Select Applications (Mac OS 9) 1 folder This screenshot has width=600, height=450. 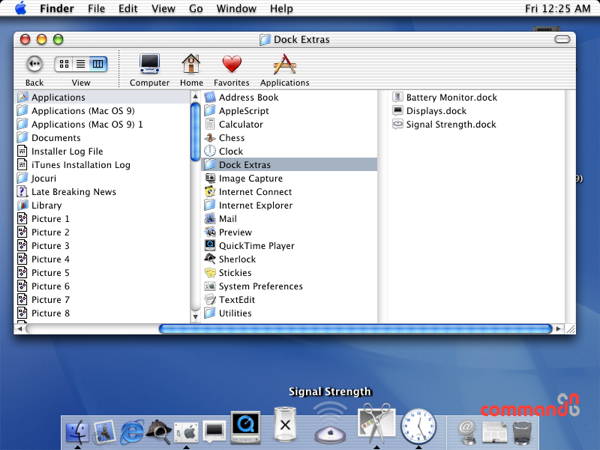[x=102, y=124]
